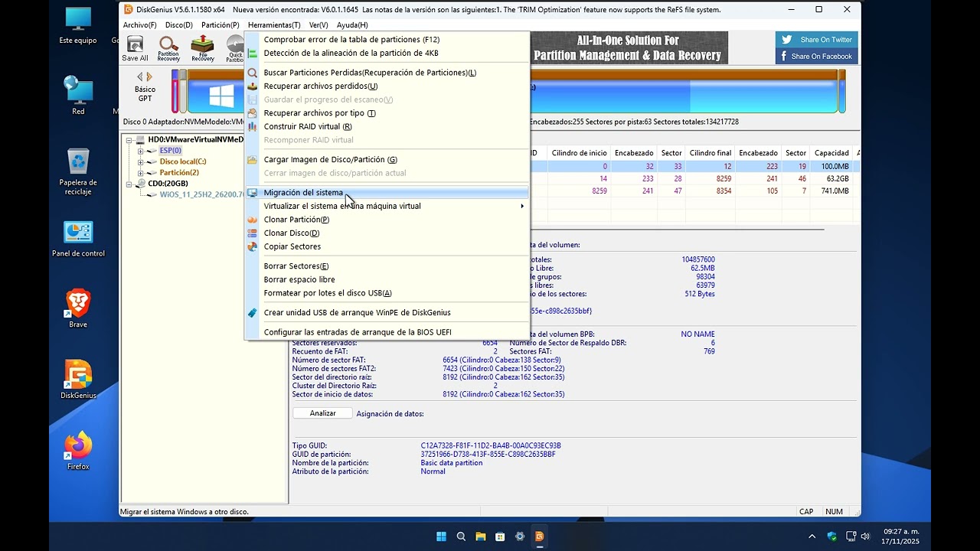Click the icon beside Copiar Sectores
980x551 pixels.
click(x=253, y=247)
